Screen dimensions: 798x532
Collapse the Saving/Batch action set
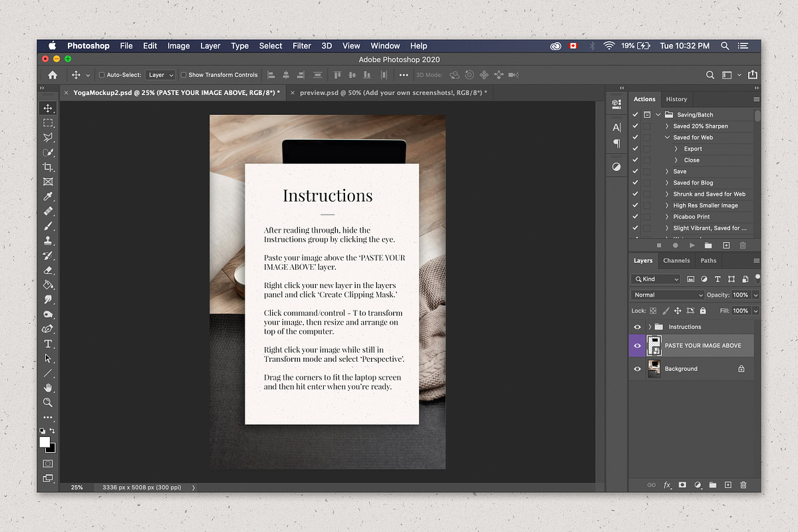[658, 115]
